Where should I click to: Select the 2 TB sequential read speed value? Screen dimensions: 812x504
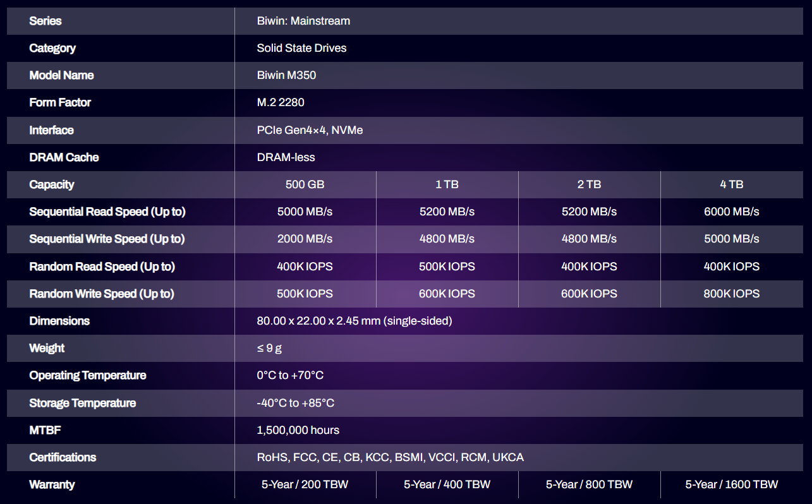tap(590, 212)
